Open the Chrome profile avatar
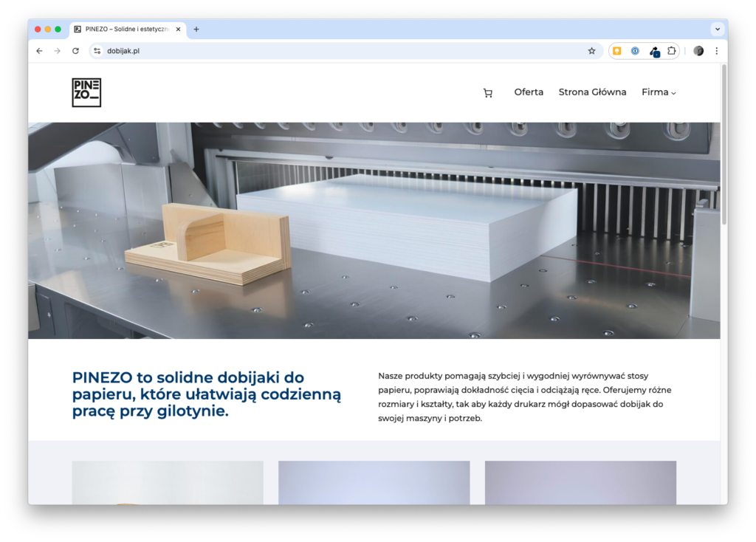The height and width of the screenshot is (542, 756). (x=698, y=51)
